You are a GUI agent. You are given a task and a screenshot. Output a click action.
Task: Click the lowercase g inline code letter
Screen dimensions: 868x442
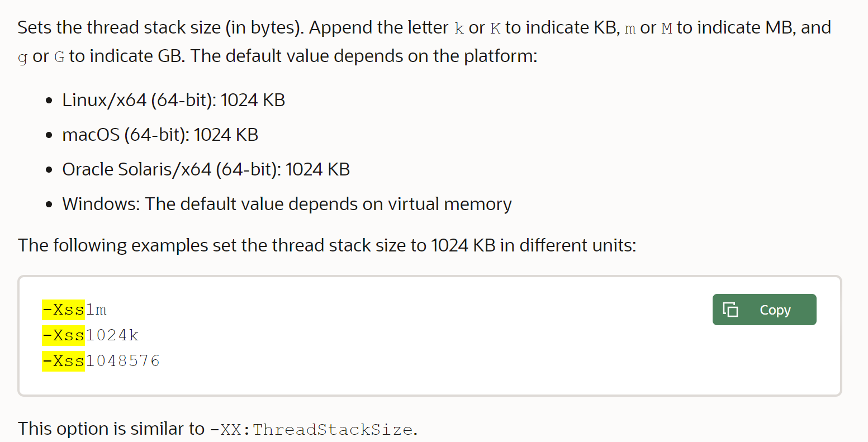pyautogui.click(x=23, y=58)
